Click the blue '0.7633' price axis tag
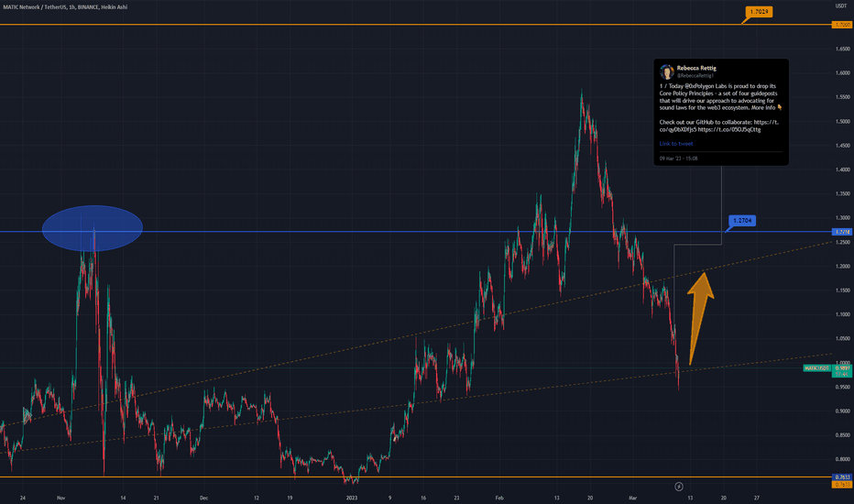Screen dimensions: 854x504 pos(842,477)
